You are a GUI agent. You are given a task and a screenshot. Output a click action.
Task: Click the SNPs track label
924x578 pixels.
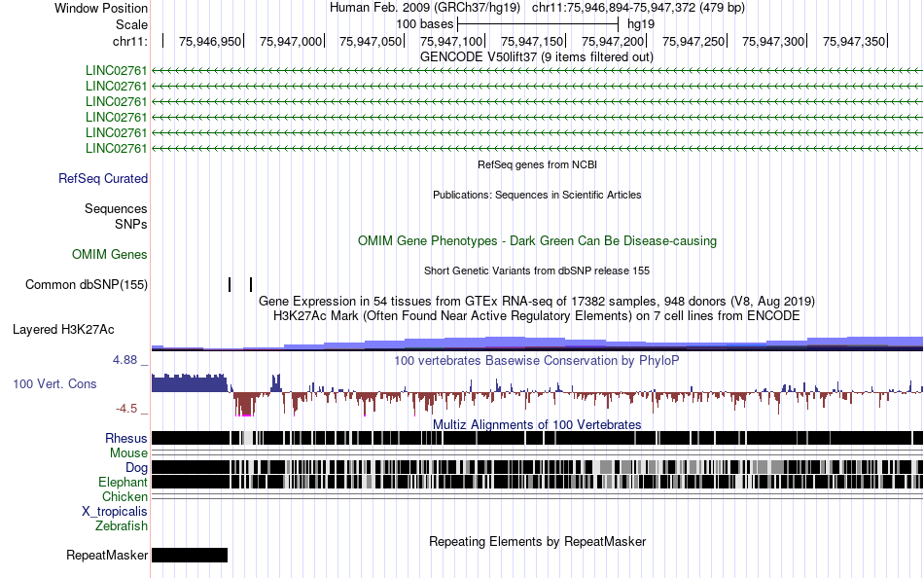(x=131, y=224)
